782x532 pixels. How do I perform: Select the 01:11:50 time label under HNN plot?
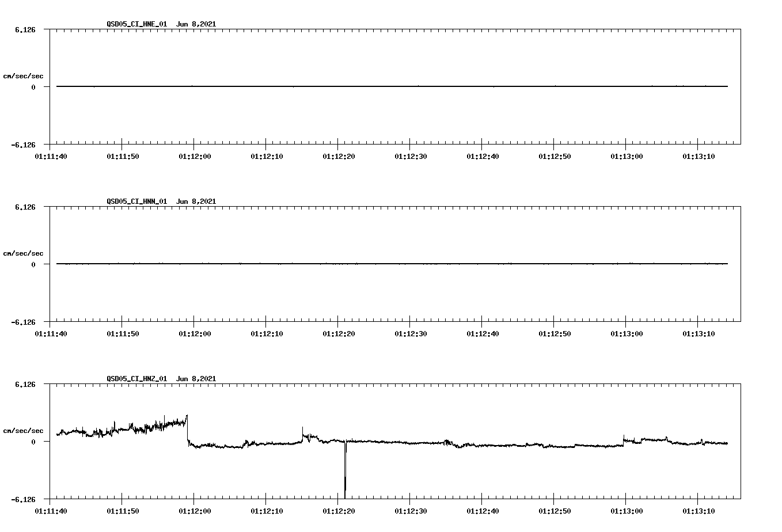[123, 333]
